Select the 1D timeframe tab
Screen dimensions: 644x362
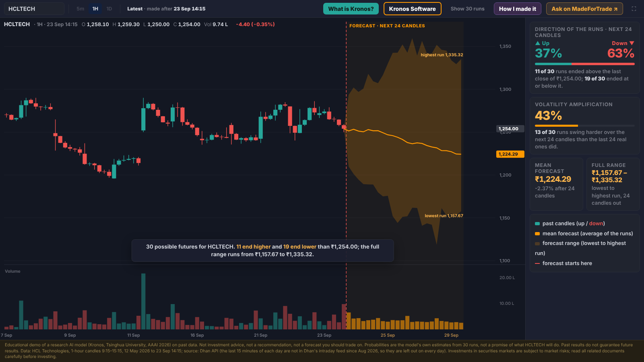(109, 9)
